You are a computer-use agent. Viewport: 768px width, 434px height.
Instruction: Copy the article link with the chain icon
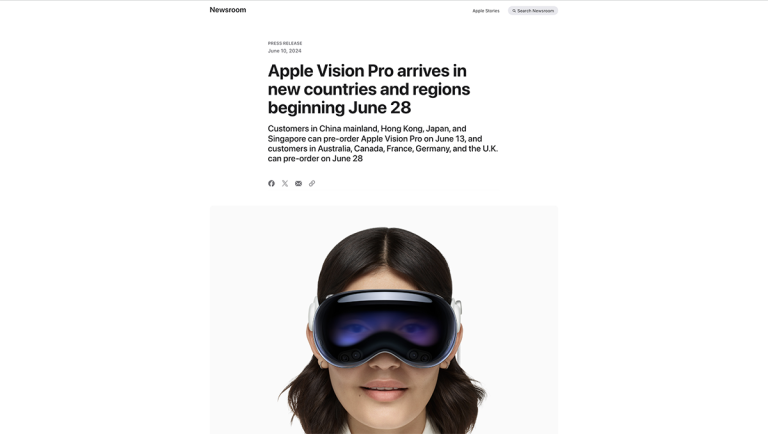click(x=312, y=183)
